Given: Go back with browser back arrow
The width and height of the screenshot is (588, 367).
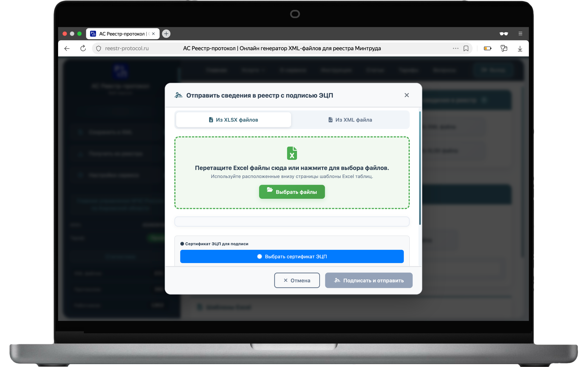Looking at the screenshot, I should pyautogui.click(x=67, y=49).
